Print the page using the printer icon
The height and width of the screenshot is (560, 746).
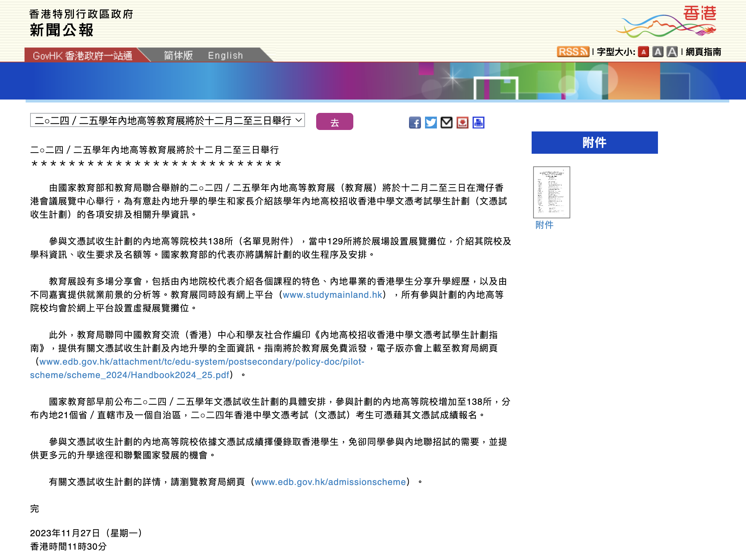click(x=478, y=123)
